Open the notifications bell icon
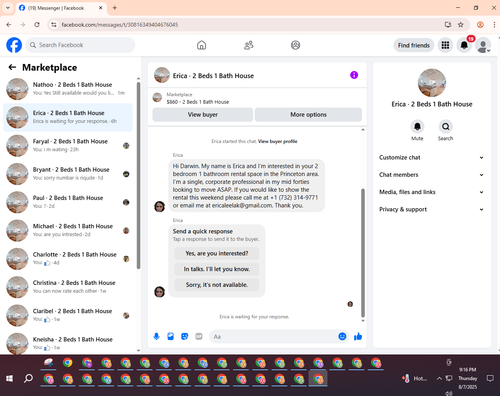The height and width of the screenshot is (396, 500). click(464, 45)
